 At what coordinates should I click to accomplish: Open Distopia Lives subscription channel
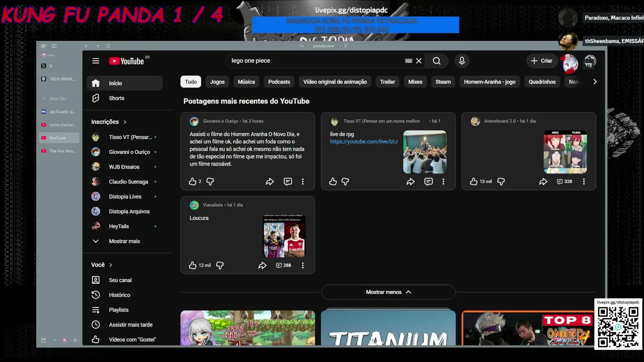(125, 197)
